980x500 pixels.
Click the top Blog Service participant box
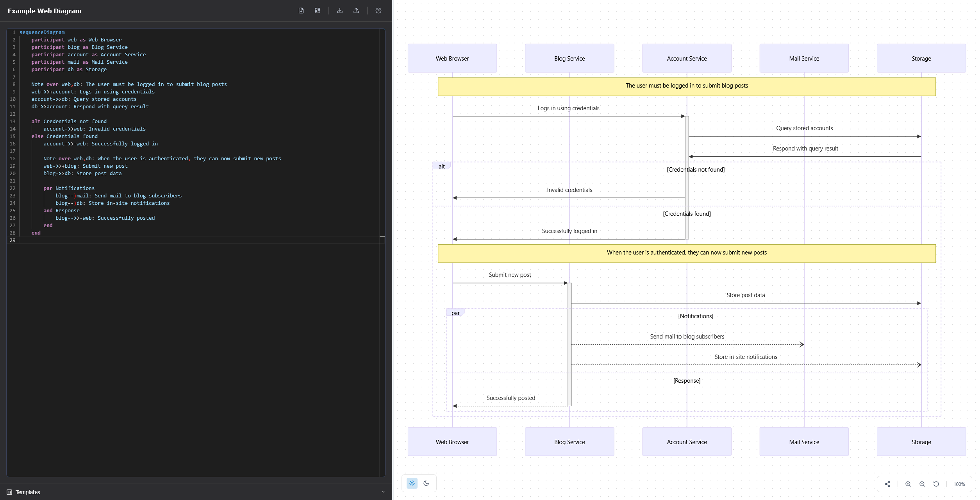[569, 58]
